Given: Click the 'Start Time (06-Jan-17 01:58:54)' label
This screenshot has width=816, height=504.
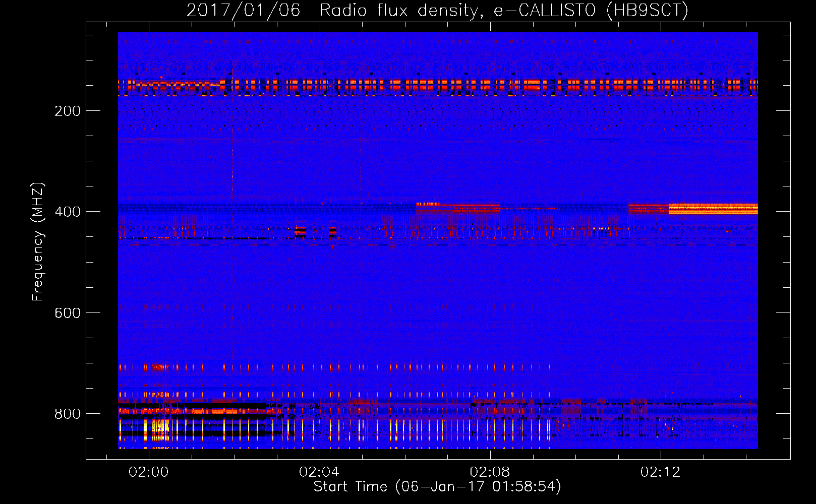Looking at the screenshot, I should (437, 487).
